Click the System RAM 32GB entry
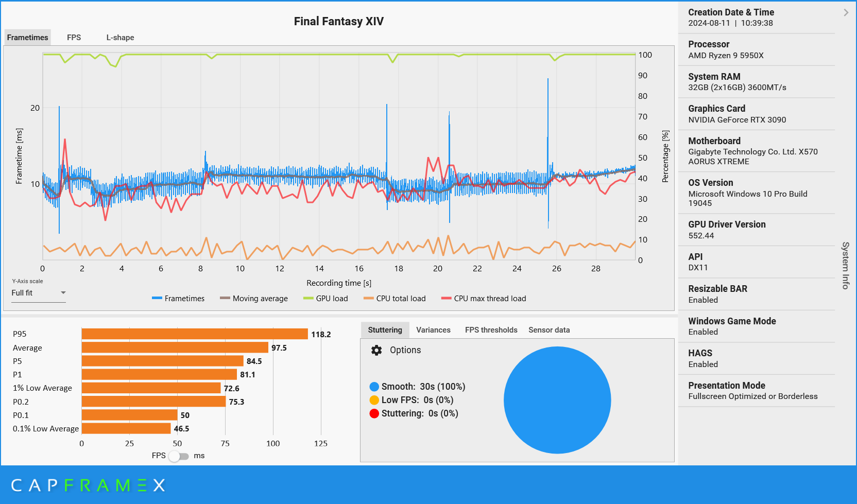 (757, 82)
